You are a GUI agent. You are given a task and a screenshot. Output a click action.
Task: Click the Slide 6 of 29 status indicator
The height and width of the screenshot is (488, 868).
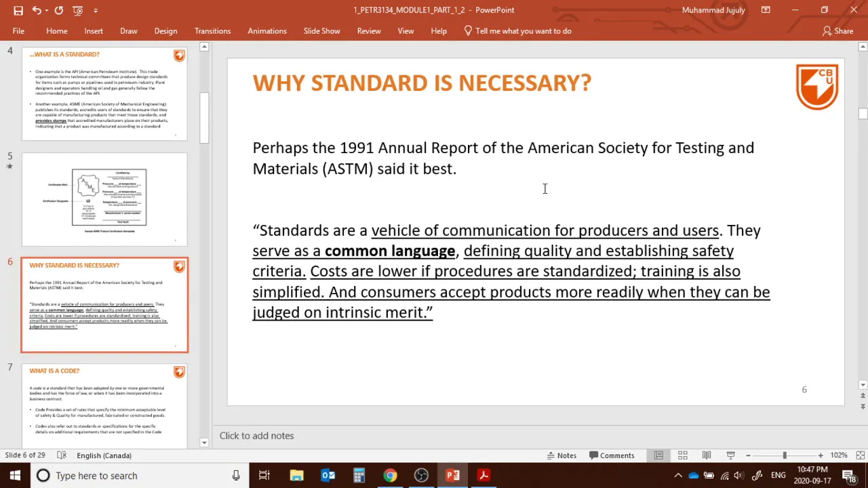(x=25, y=455)
